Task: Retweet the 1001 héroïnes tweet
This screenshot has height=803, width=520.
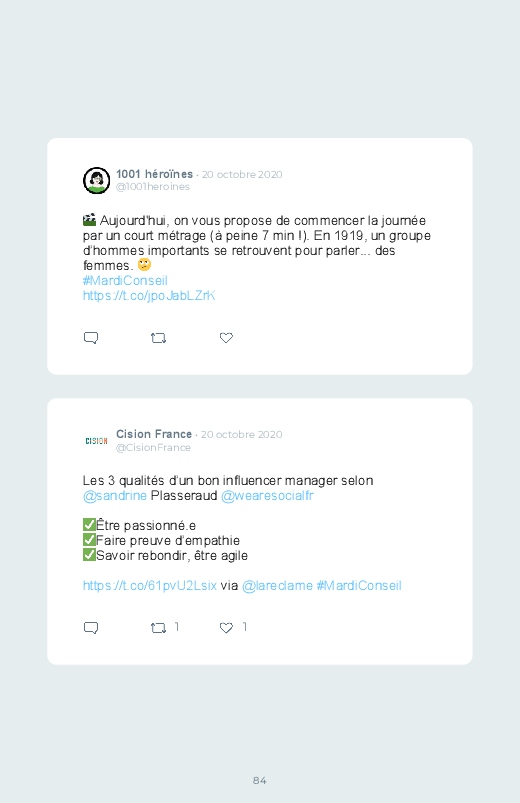Action: point(158,338)
